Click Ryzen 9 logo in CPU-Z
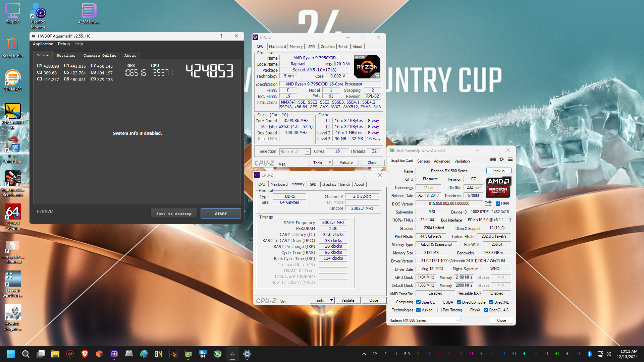Screen dimensions: 644x362 click(x=367, y=67)
